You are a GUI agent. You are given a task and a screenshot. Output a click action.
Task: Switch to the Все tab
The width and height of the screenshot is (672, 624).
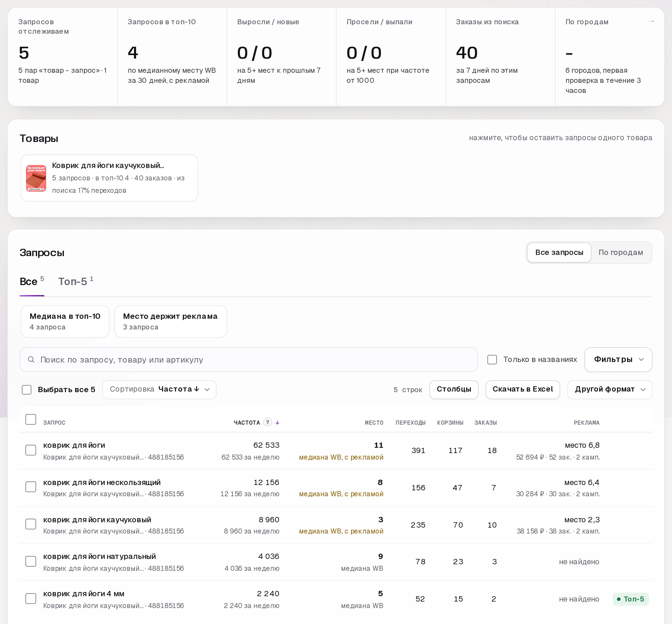coord(32,281)
